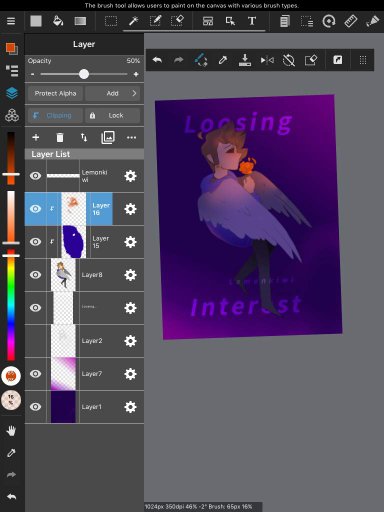Viewport: 384px width, 512px height.
Task: Open the hamburger main menu
Action: click(x=11, y=21)
